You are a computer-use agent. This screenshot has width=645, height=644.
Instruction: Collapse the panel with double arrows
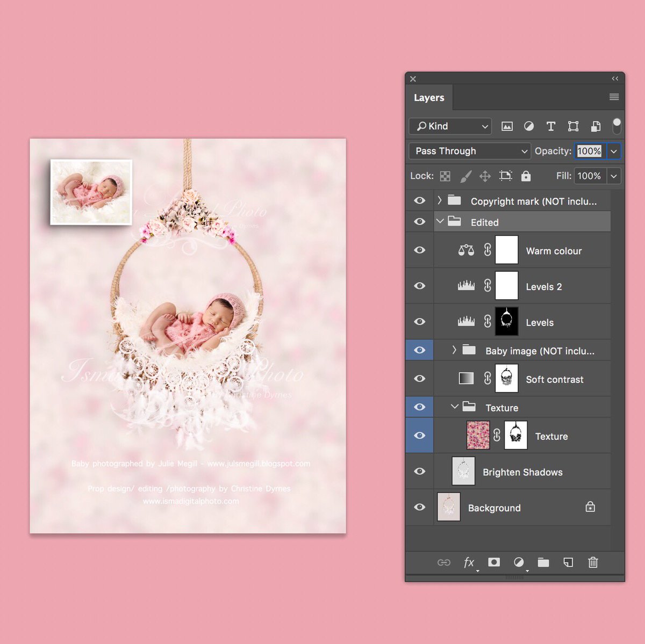point(615,78)
